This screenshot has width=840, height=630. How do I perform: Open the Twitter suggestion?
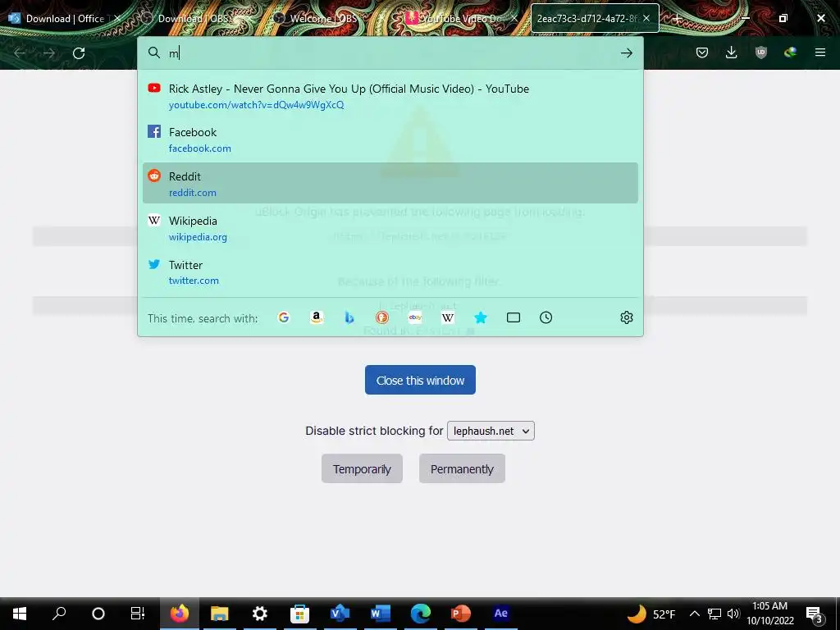click(x=390, y=272)
